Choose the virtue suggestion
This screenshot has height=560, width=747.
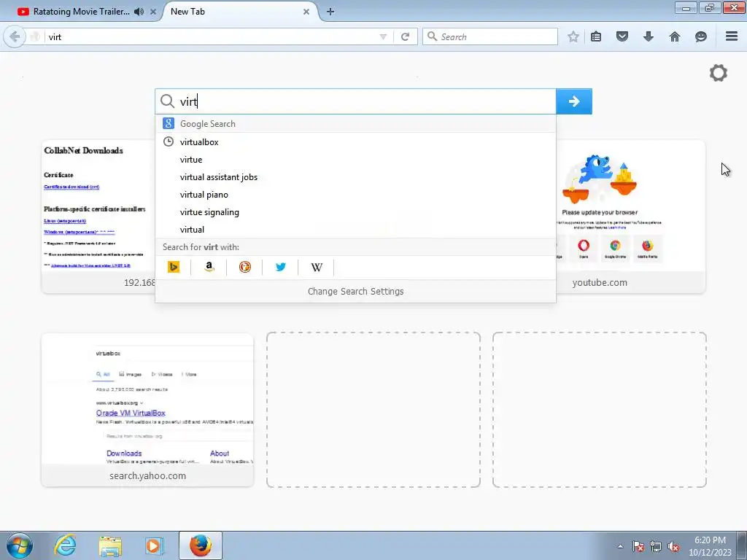(x=355, y=160)
